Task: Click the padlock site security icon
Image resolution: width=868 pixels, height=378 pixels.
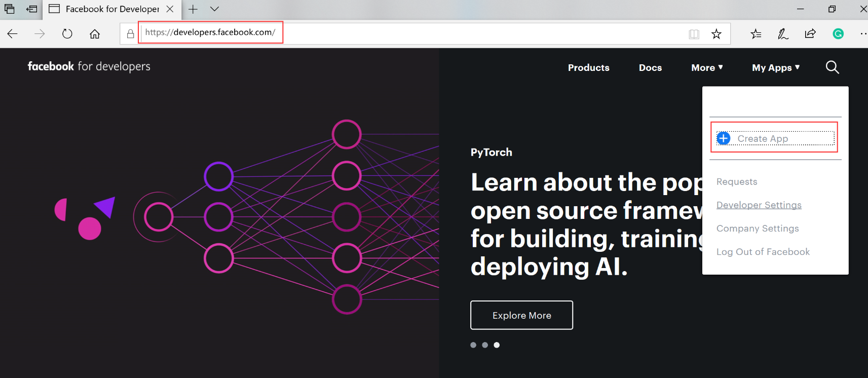Action: coord(130,34)
